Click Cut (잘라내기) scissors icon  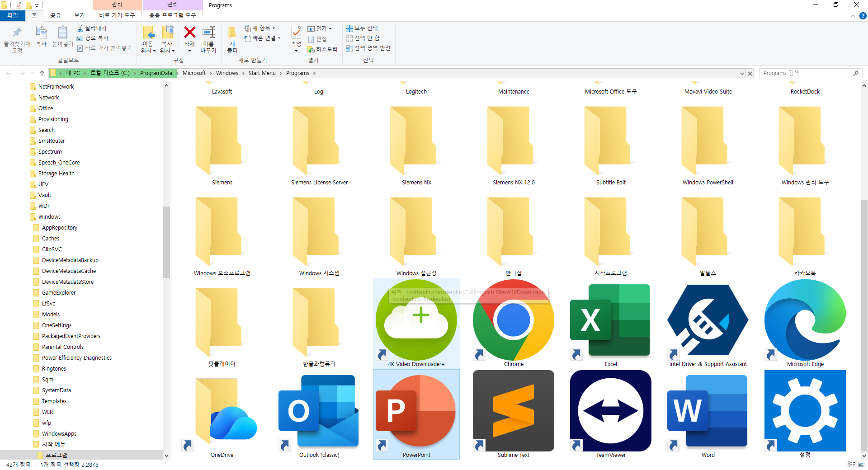coord(80,28)
